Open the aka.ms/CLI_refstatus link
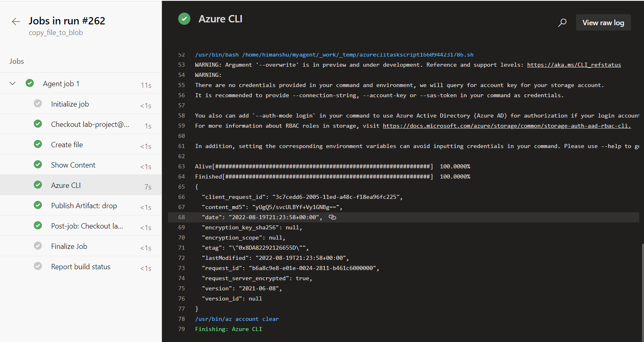 (x=574, y=65)
